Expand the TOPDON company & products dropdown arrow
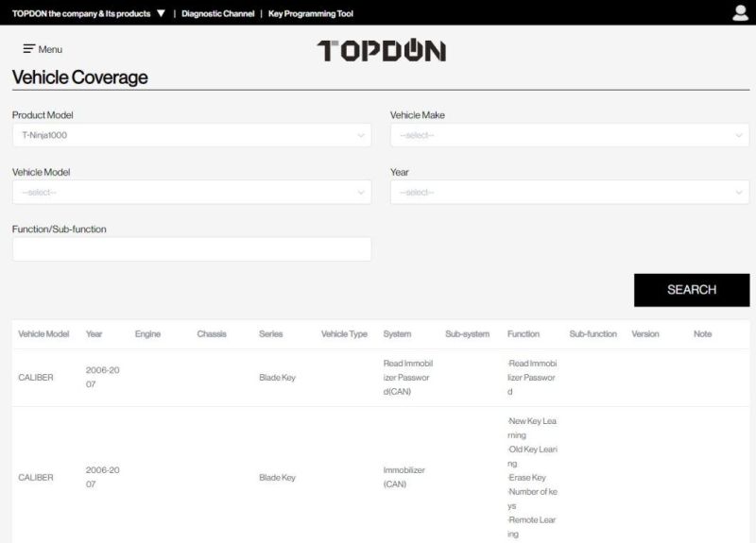 tap(161, 13)
